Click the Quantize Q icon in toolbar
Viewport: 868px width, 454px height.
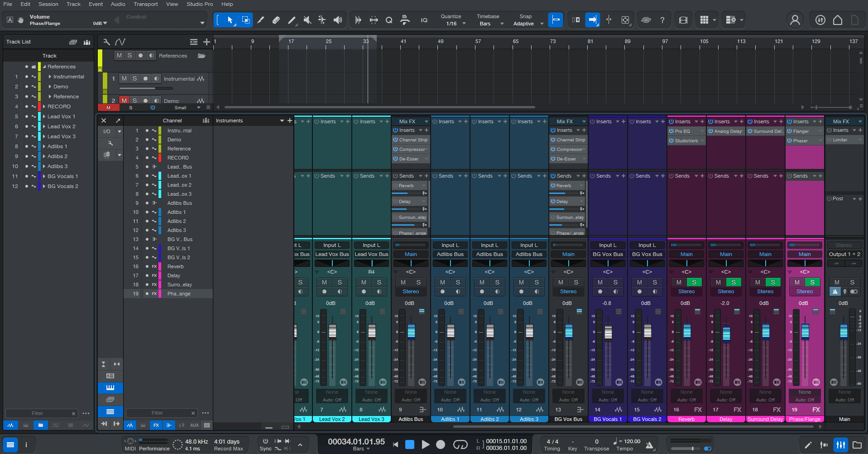point(389,20)
